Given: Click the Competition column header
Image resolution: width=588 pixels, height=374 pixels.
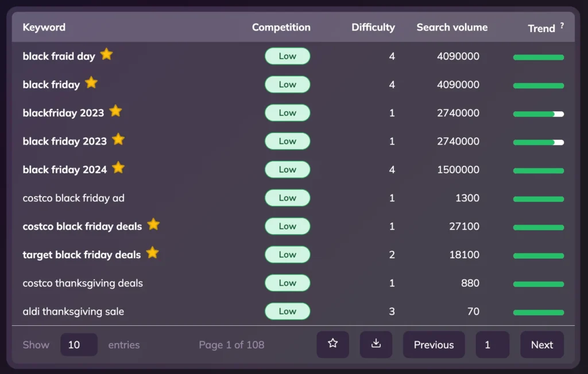Looking at the screenshot, I should pyautogui.click(x=281, y=27).
